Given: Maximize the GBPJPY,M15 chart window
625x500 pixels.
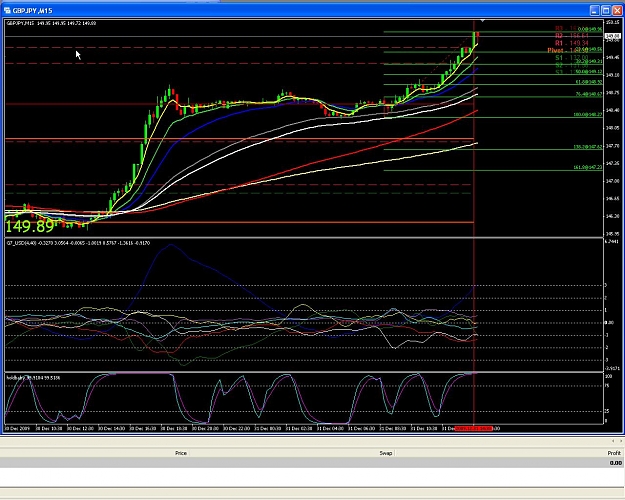Looking at the screenshot, I should pyautogui.click(x=606, y=10).
